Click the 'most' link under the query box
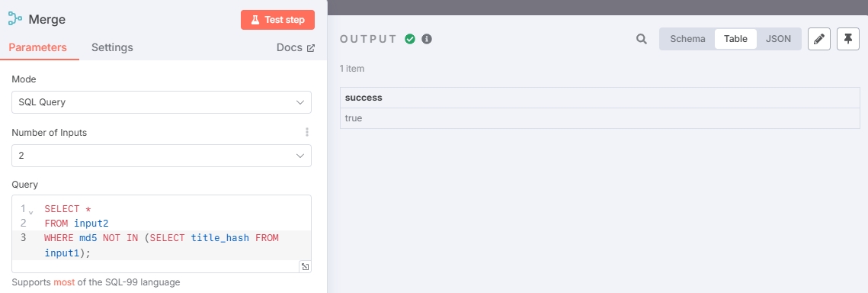 pos(64,282)
